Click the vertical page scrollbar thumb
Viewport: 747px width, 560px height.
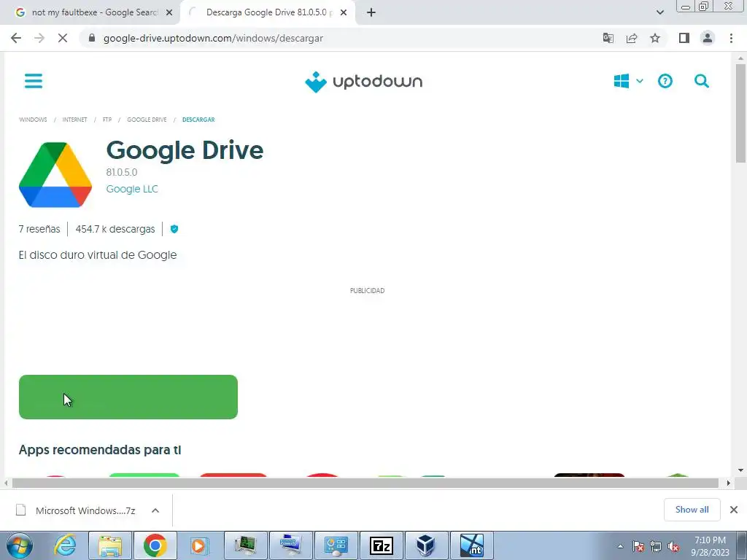coord(740,113)
